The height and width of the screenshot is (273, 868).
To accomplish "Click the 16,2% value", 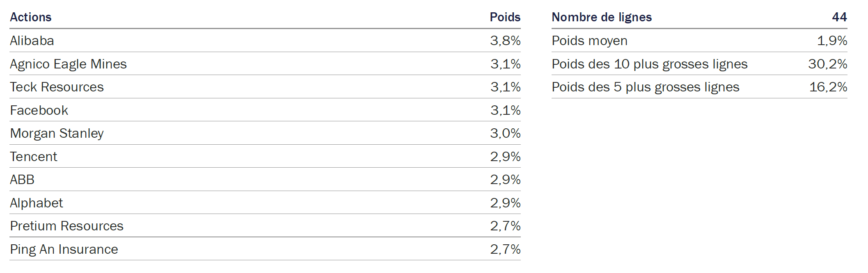I will point(828,87).
